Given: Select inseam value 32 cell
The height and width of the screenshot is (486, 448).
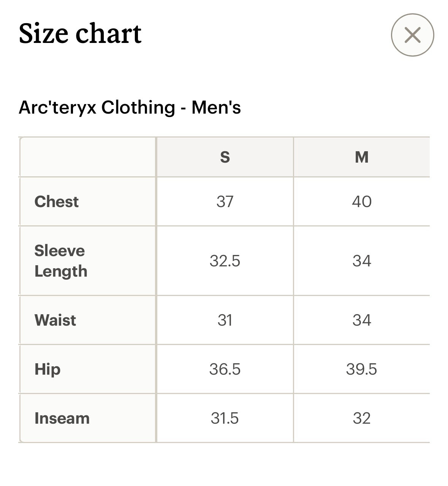Looking at the screenshot, I should (362, 418).
